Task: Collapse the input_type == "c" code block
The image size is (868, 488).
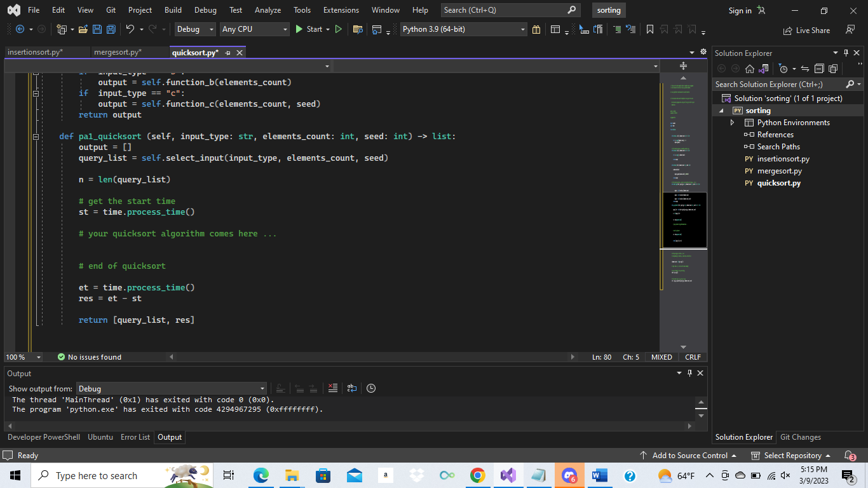Action: coord(36,93)
